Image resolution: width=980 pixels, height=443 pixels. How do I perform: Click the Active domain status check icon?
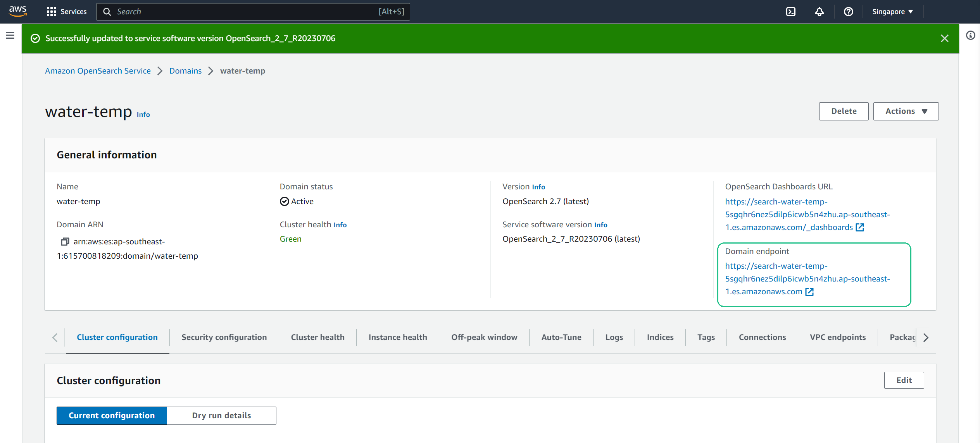(x=285, y=201)
